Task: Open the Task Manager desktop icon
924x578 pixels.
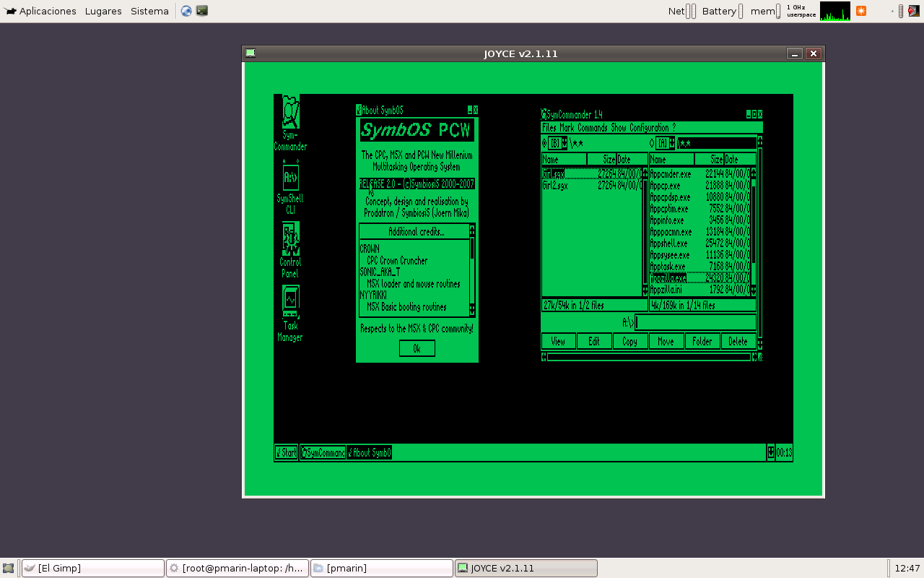Action: pos(290,302)
